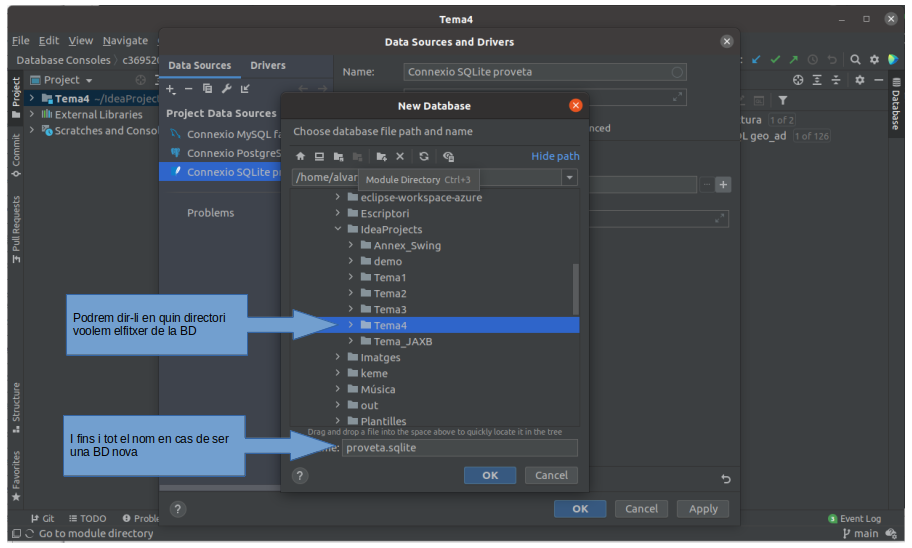The height and width of the screenshot is (548, 912).
Task: Click the green push arrow icon
Action: (794, 59)
